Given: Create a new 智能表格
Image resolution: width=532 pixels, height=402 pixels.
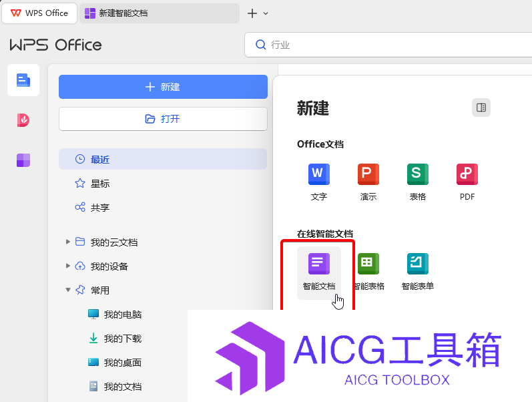Looking at the screenshot, I should (368, 272).
